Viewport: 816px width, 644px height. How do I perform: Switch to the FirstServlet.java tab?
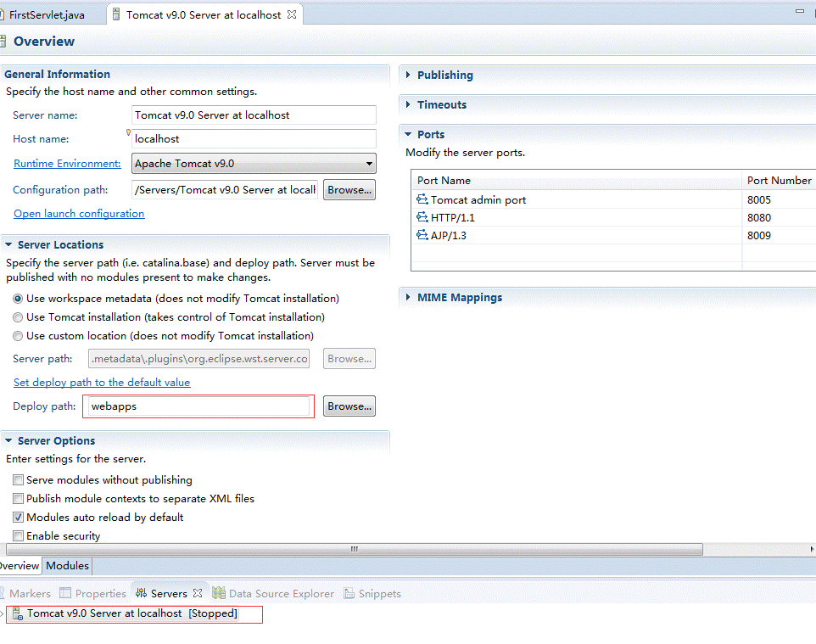(47, 15)
